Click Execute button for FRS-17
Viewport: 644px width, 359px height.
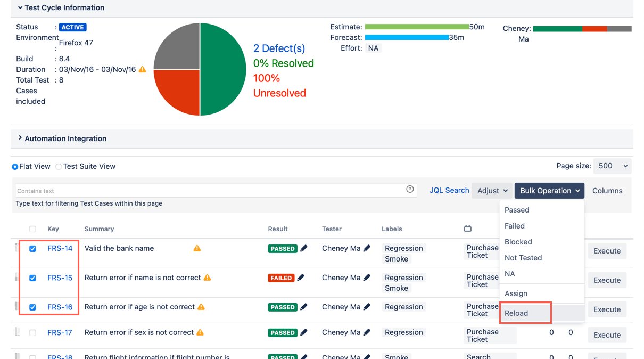click(x=607, y=335)
